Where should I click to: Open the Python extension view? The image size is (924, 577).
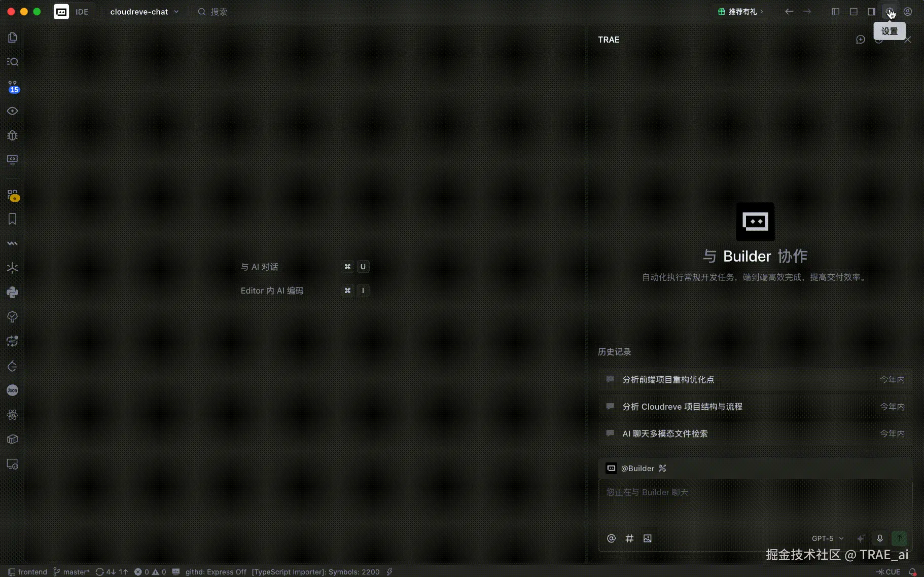pos(13,293)
